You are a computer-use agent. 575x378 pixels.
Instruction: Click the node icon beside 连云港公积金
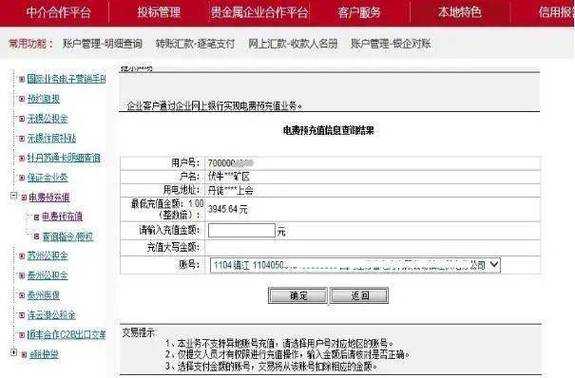click(x=22, y=315)
